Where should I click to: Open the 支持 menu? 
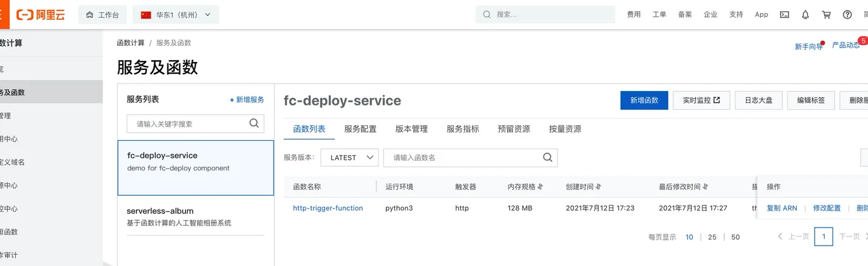(736, 14)
